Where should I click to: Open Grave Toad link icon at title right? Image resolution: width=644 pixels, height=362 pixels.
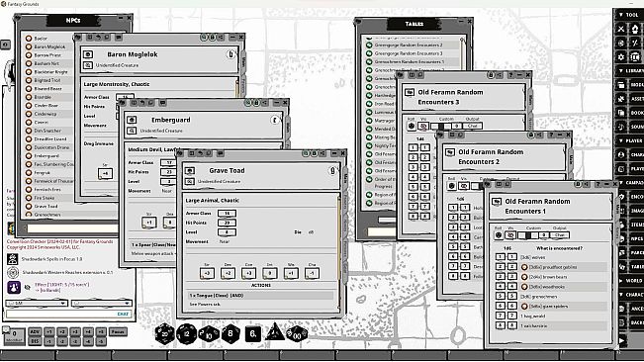[x=332, y=170]
